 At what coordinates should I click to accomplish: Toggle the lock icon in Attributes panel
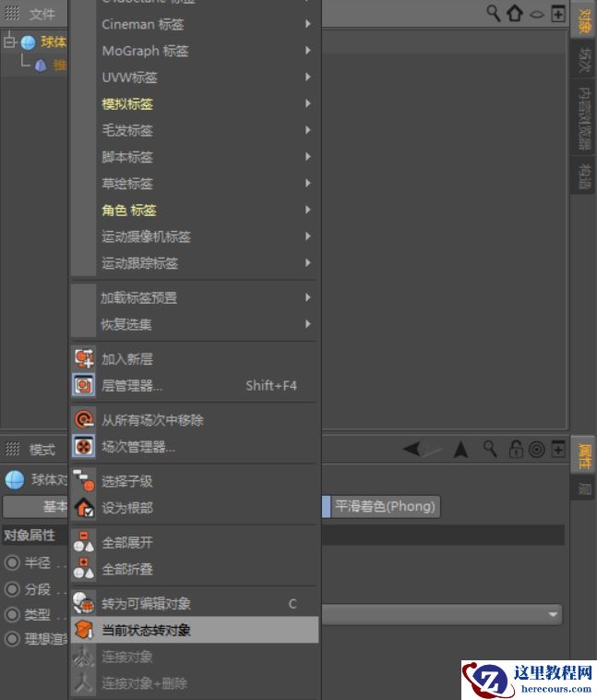(516, 449)
